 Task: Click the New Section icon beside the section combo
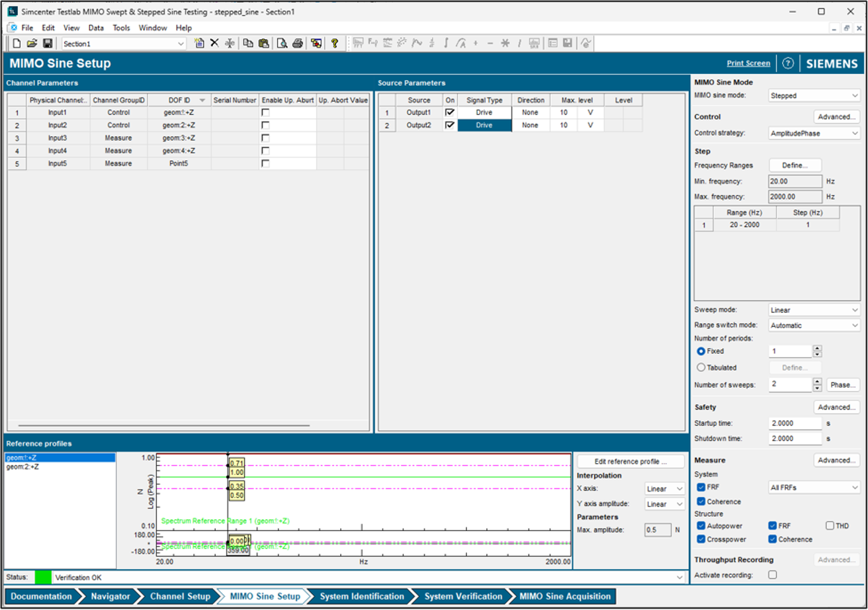(x=199, y=44)
